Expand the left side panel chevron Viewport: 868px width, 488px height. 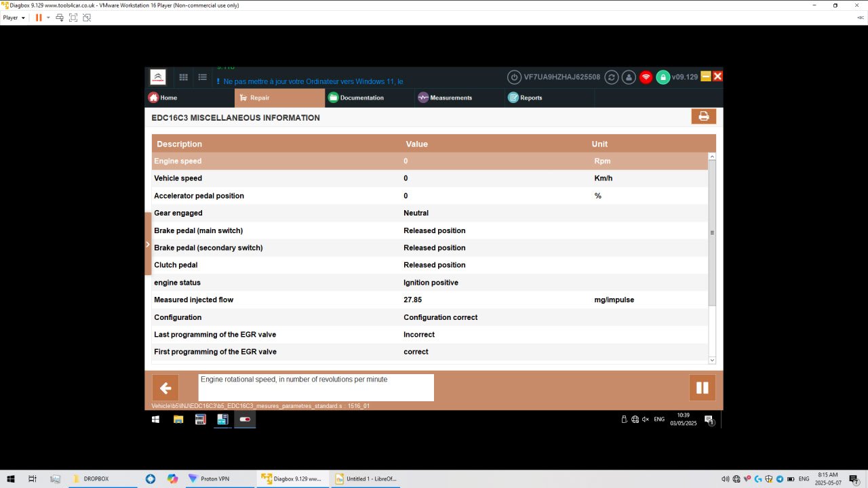coord(148,244)
